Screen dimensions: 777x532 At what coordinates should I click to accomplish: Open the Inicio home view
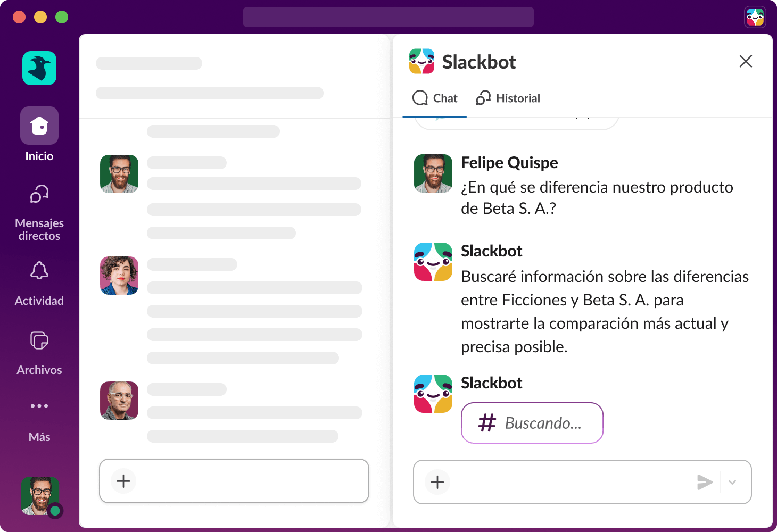(39, 126)
